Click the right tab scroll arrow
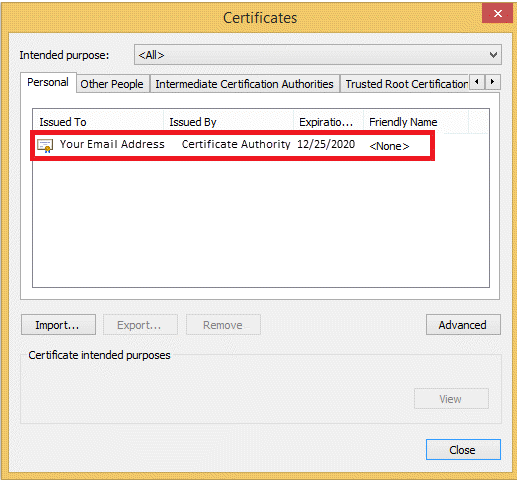Screen dimensions: 517x480 [x=492, y=82]
